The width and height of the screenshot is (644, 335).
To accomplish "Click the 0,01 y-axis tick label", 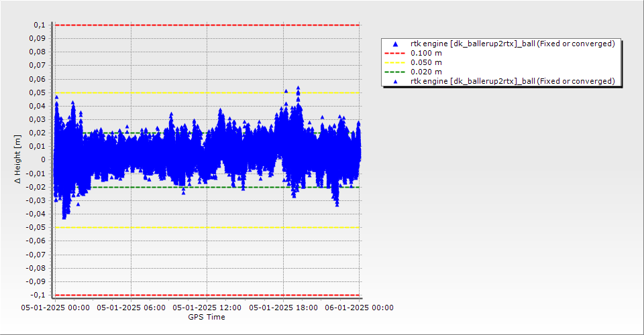I will tap(38, 146).
